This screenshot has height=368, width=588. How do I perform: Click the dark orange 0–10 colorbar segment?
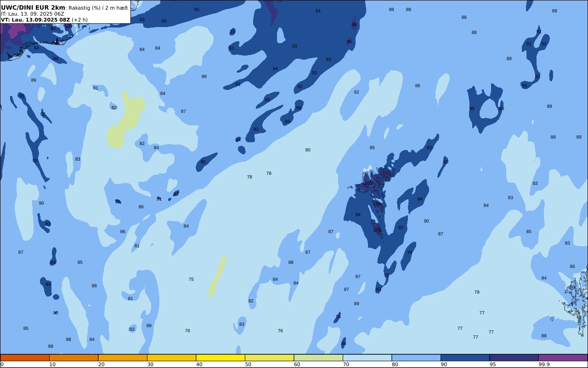pos(25,357)
